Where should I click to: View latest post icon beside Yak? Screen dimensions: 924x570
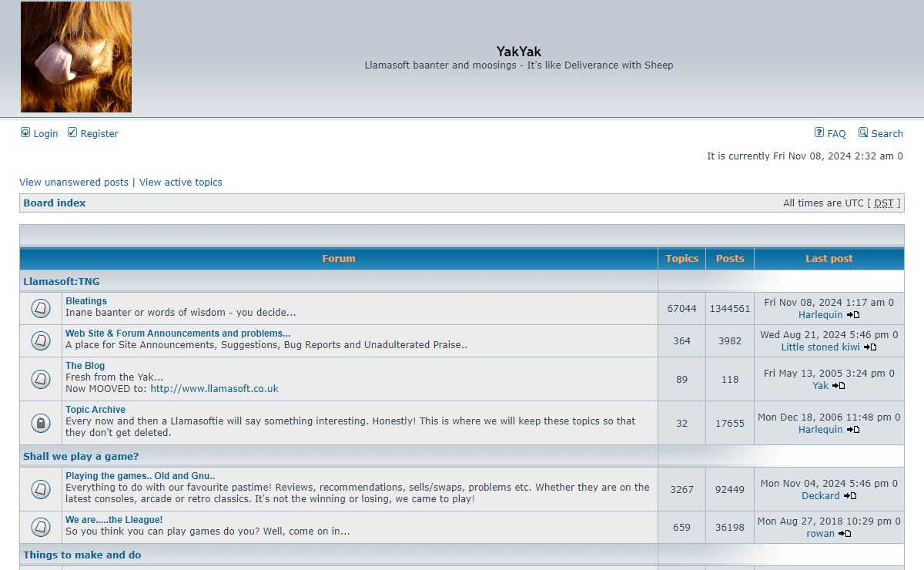tap(839, 386)
